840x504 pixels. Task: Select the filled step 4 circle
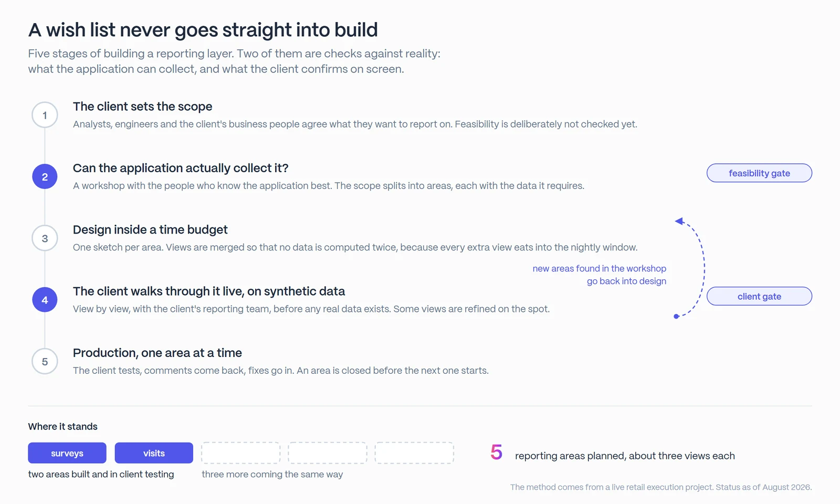tap(45, 300)
